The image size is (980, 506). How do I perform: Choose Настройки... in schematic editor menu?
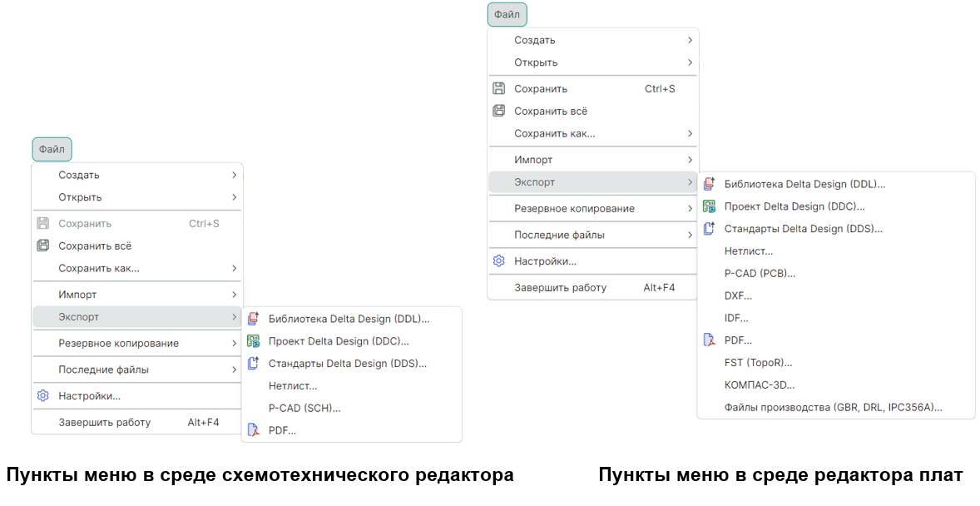point(137,395)
